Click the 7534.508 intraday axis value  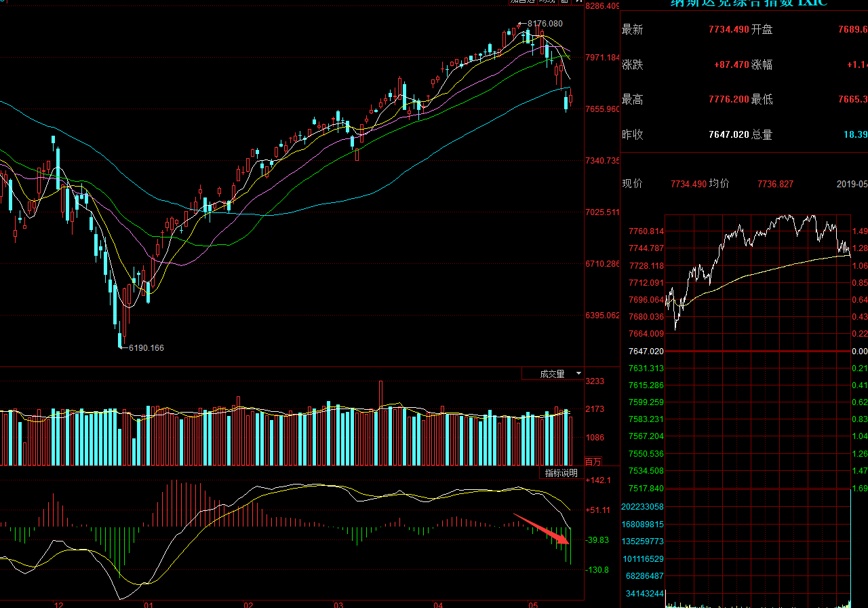[646, 471]
